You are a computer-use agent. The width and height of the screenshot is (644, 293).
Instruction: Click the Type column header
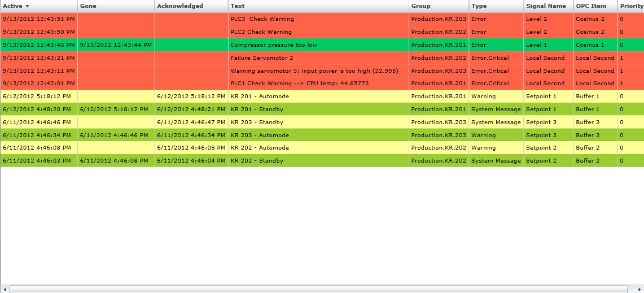click(479, 6)
